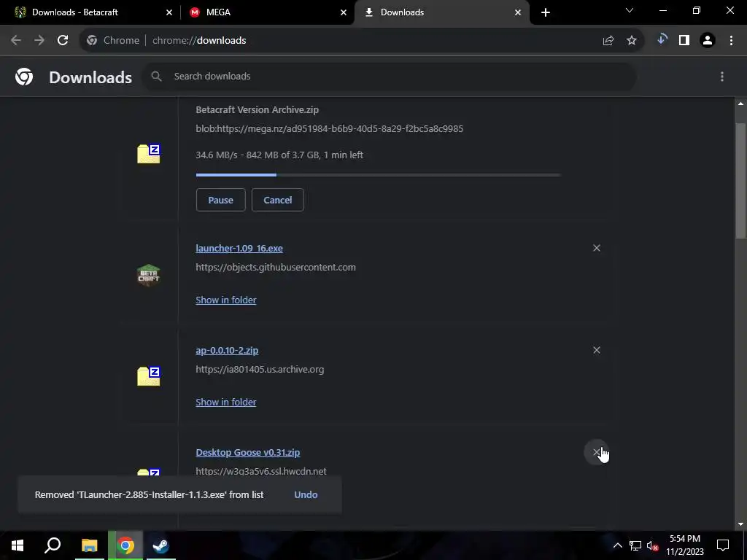The width and height of the screenshot is (747, 560).
Task: Show ap-0.0.10-2.zip in folder
Action: point(226,402)
